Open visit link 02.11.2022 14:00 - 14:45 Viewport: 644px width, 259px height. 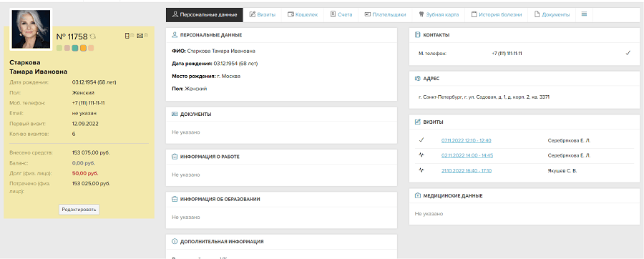pos(467,155)
